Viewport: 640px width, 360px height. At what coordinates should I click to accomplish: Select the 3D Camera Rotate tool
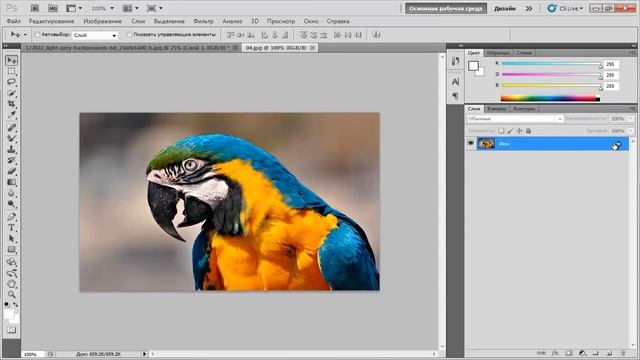tap(11, 273)
